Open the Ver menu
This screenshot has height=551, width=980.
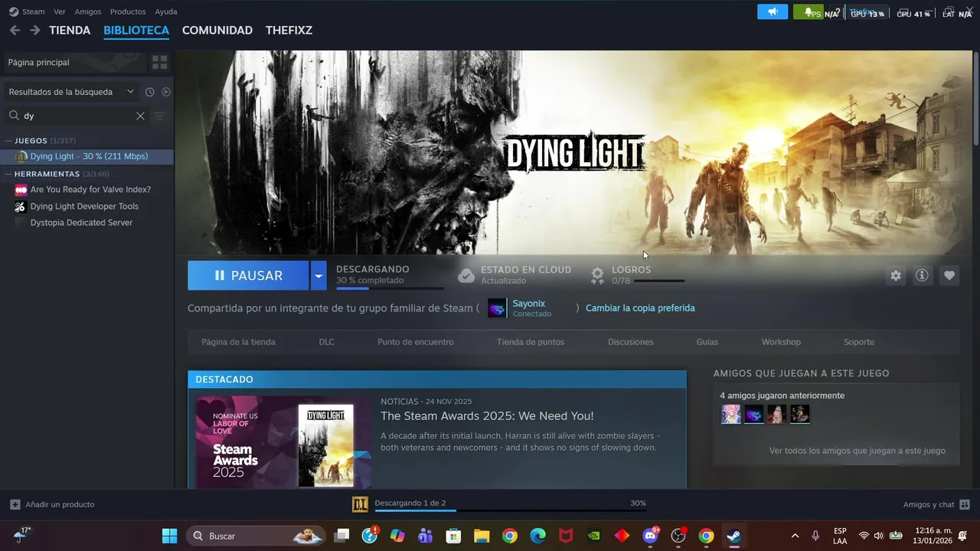(x=60, y=11)
